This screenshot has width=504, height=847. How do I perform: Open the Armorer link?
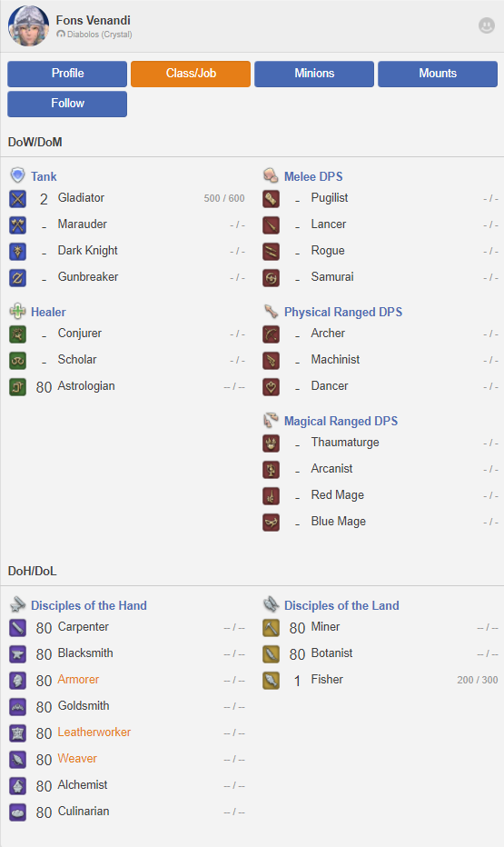pyautogui.click(x=78, y=680)
